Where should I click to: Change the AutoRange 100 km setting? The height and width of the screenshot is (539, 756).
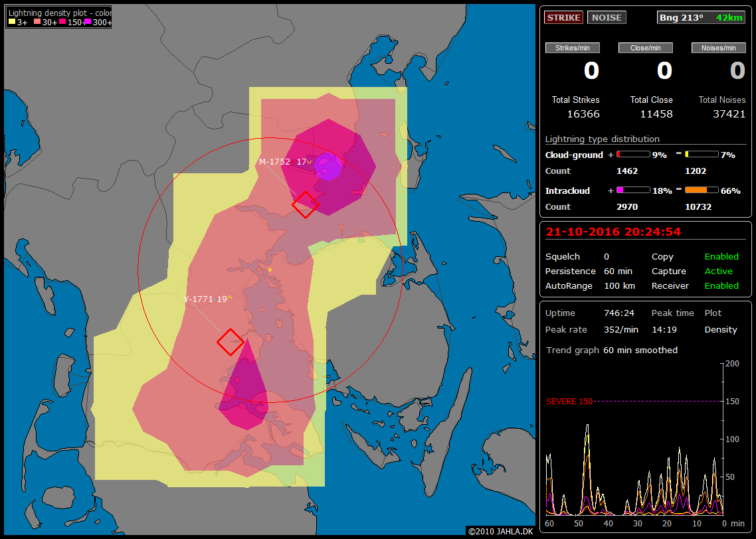619,285
